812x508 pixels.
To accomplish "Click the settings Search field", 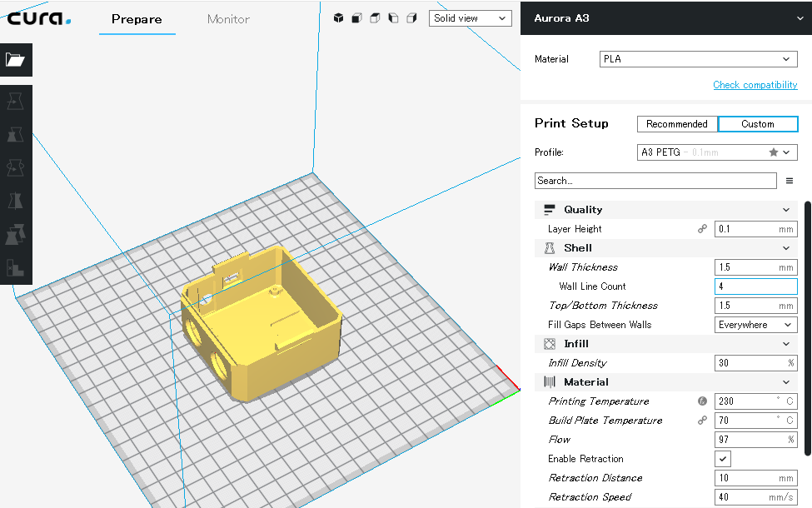I will [x=655, y=181].
